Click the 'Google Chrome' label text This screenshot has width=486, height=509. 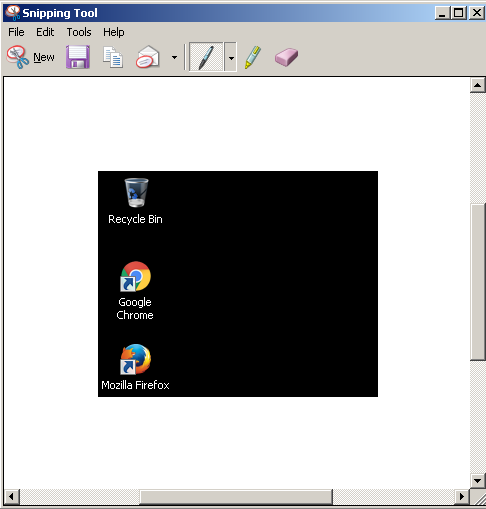(135, 309)
